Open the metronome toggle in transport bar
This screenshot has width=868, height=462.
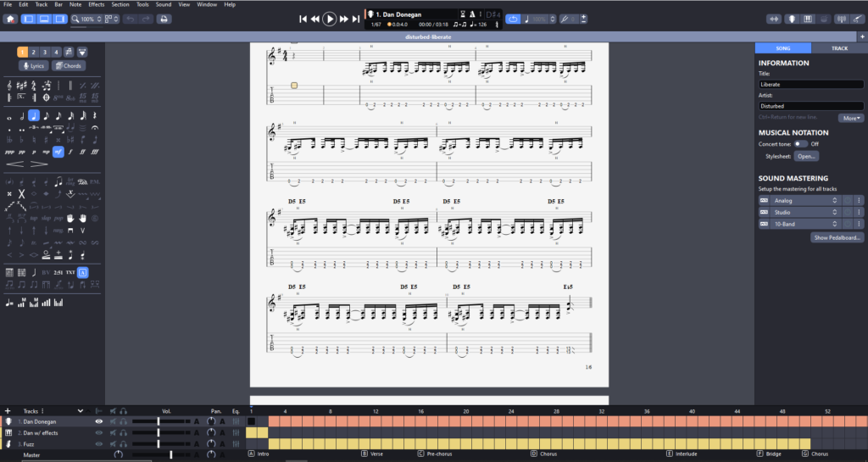[x=472, y=14]
